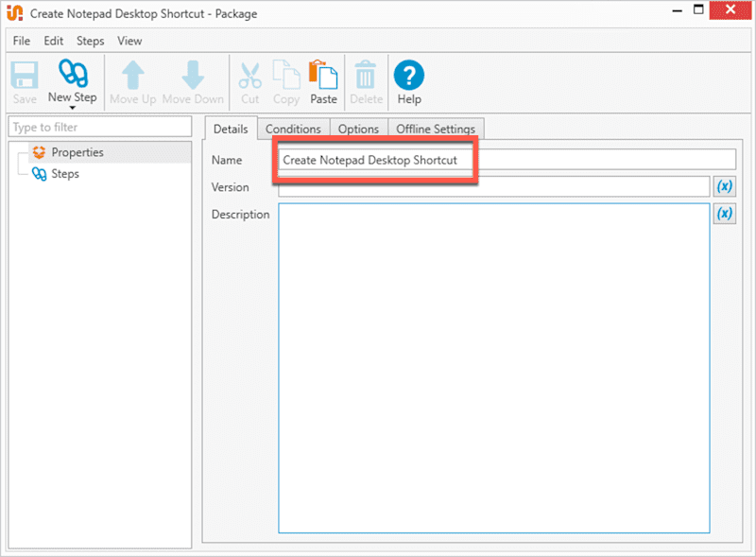Open Help via the question mark icon
Screen dimensions: 756x557
coord(409,75)
